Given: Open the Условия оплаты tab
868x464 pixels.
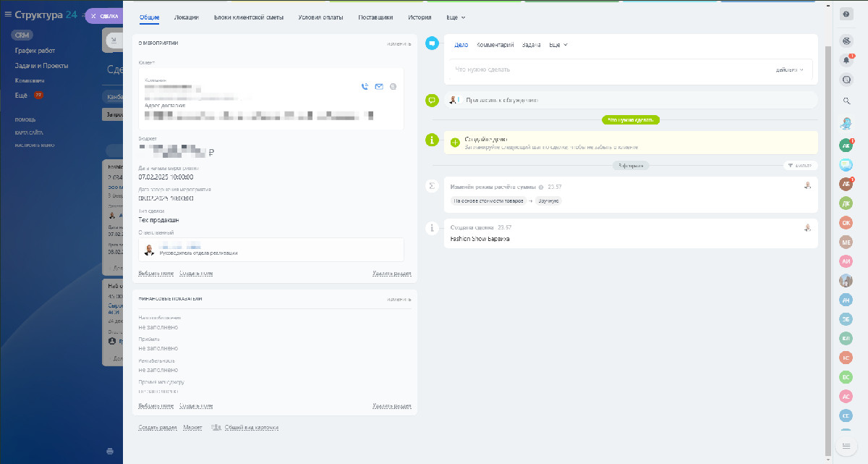Looking at the screenshot, I should pos(320,17).
